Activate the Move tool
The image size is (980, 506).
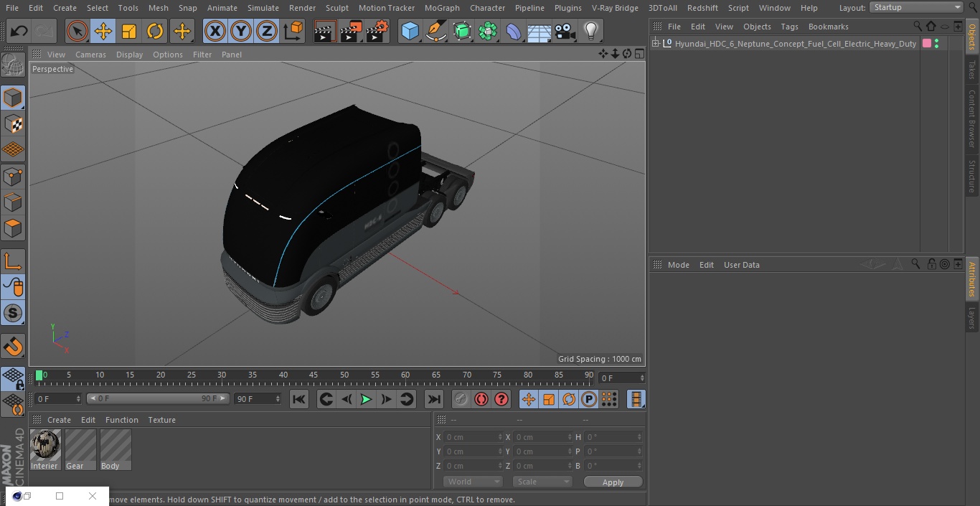tap(103, 31)
